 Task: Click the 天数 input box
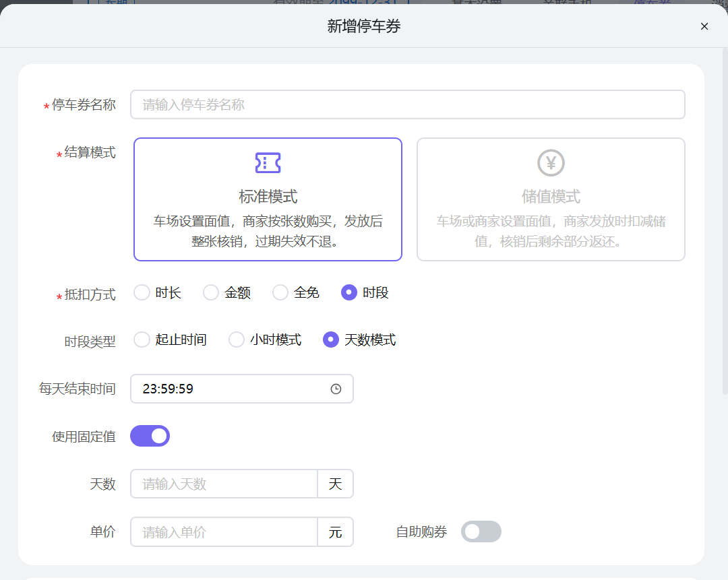[224, 484]
